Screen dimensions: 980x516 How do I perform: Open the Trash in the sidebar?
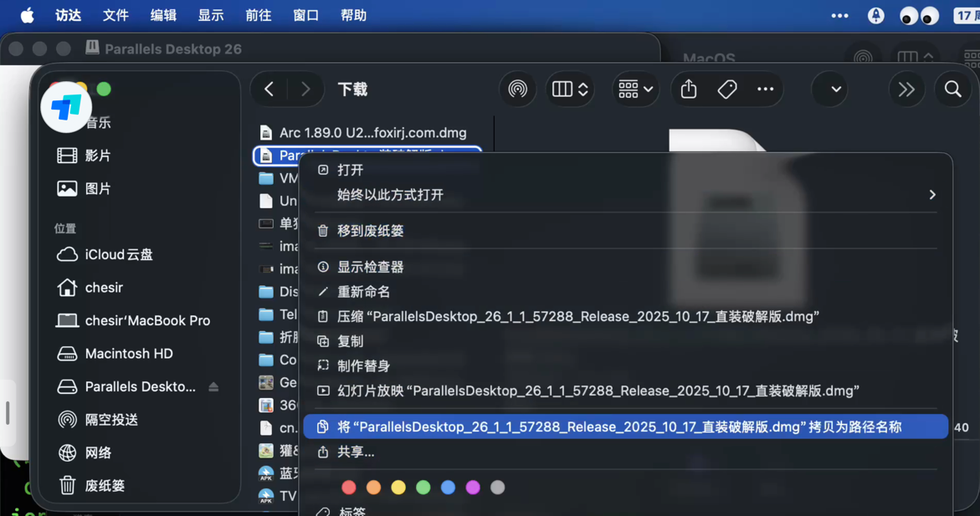(105, 485)
